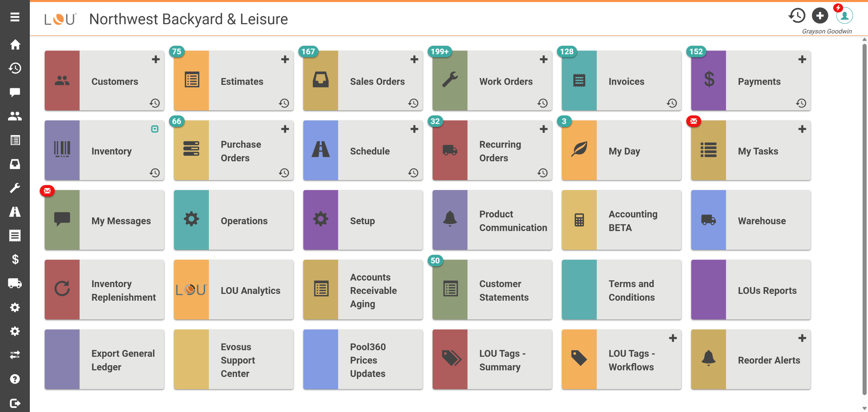Image resolution: width=868 pixels, height=412 pixels.
Task: Open the hamburger menu in sidebar
Action: [15, 17]
